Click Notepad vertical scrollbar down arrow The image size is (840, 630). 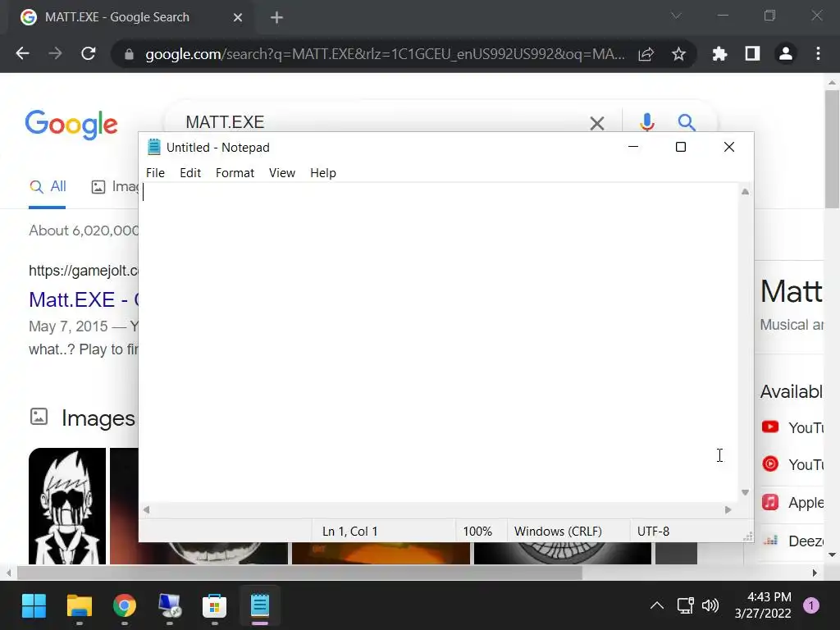pyautogui.click(x=745, y=492)
